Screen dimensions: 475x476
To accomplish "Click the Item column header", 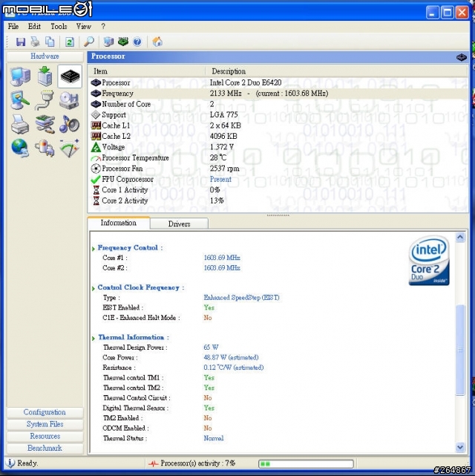I will (147, 71).
